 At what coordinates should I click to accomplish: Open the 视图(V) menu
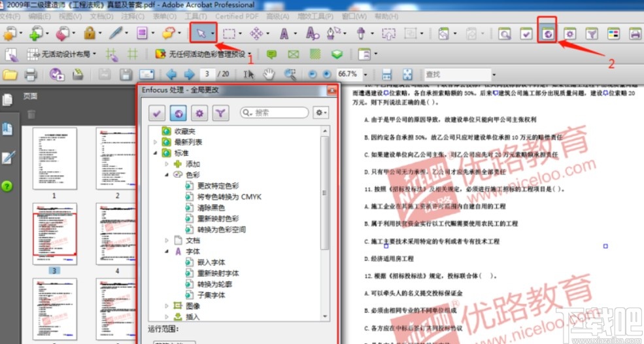(x=70, y=16)
